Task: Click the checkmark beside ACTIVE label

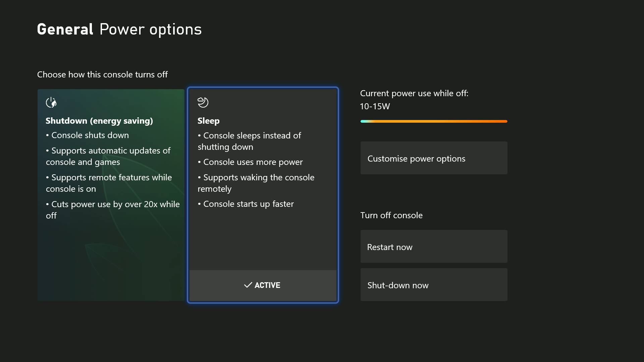Action: coord(248,285)
